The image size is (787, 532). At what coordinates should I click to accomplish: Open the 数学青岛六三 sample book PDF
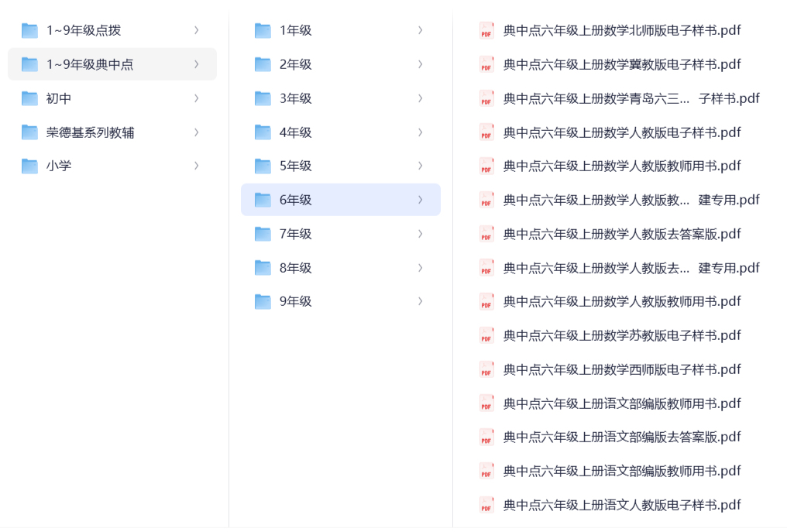tap(631, 98)
